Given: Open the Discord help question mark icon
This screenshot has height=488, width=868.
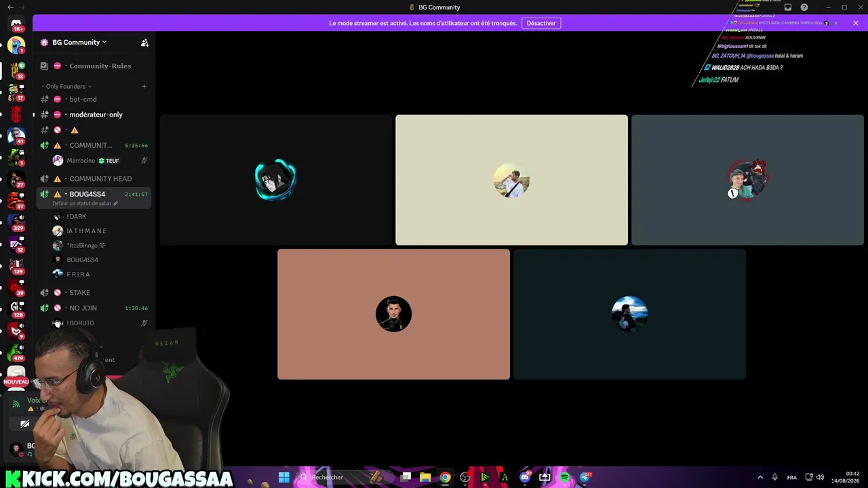Looking at the screenshot, I should pyautogui.click(x=804, y=7).
